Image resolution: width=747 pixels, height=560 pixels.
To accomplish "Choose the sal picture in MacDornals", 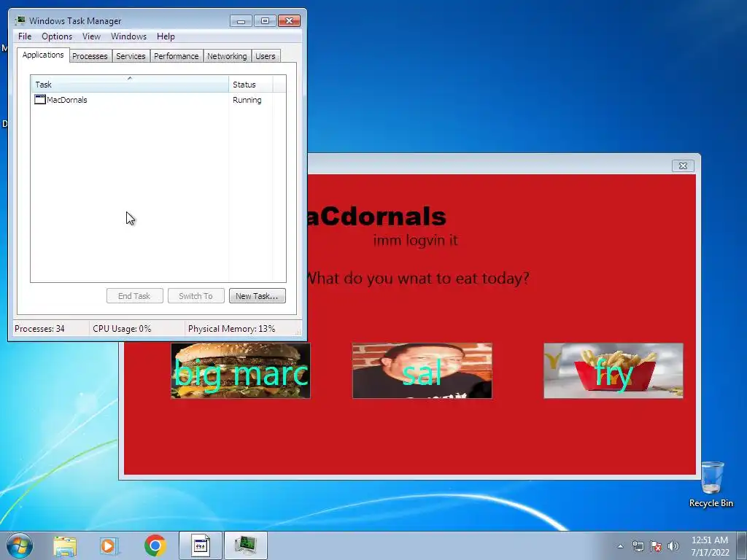I will [422, 370].
